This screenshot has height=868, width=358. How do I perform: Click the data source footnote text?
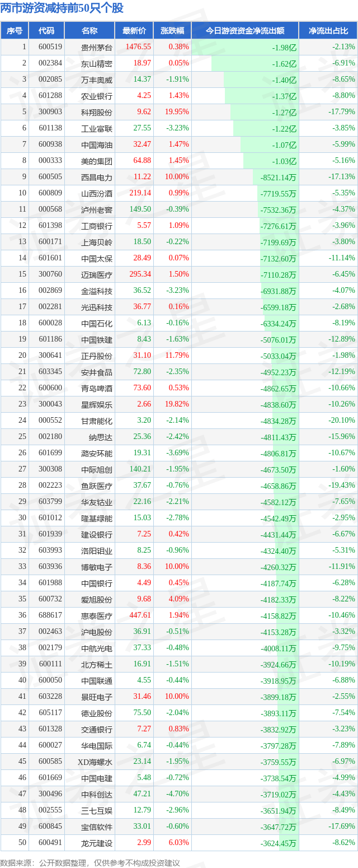click(90, 862)
